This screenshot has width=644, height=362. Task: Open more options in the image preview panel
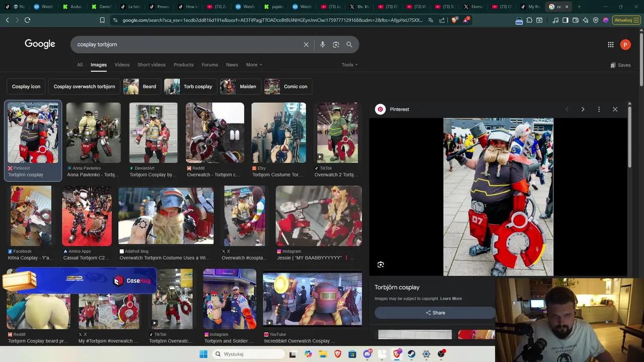(599, 109)
